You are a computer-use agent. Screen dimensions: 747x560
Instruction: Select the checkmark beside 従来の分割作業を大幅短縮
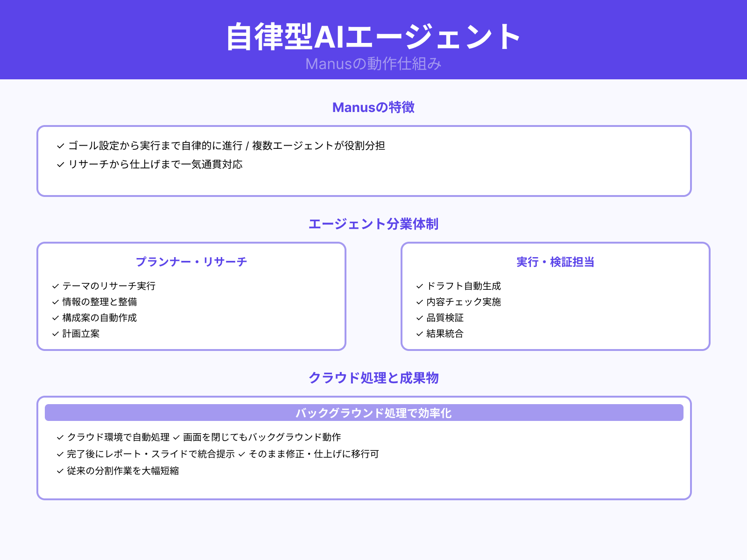59,471
